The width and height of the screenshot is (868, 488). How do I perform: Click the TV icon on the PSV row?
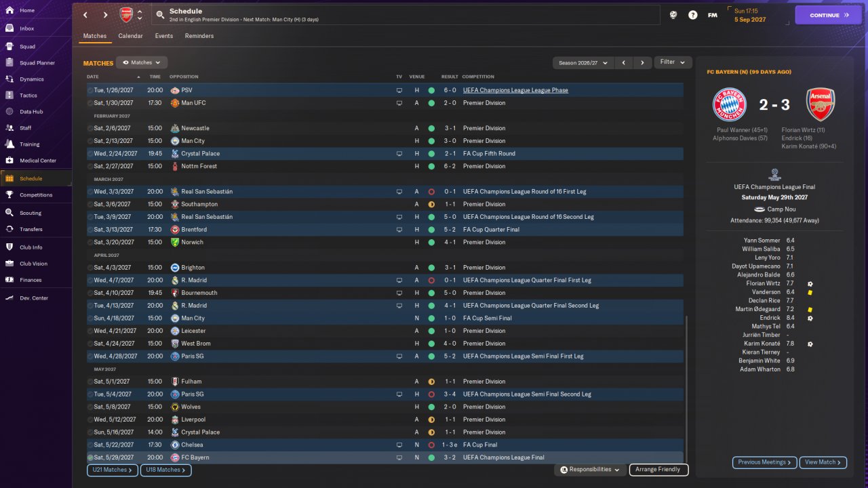(399, 90)
